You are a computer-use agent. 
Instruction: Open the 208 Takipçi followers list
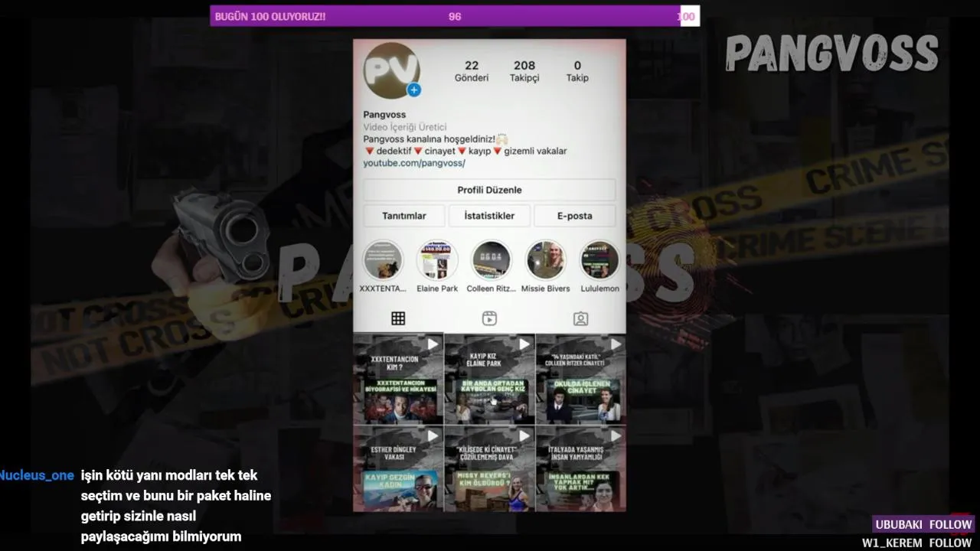524,71
